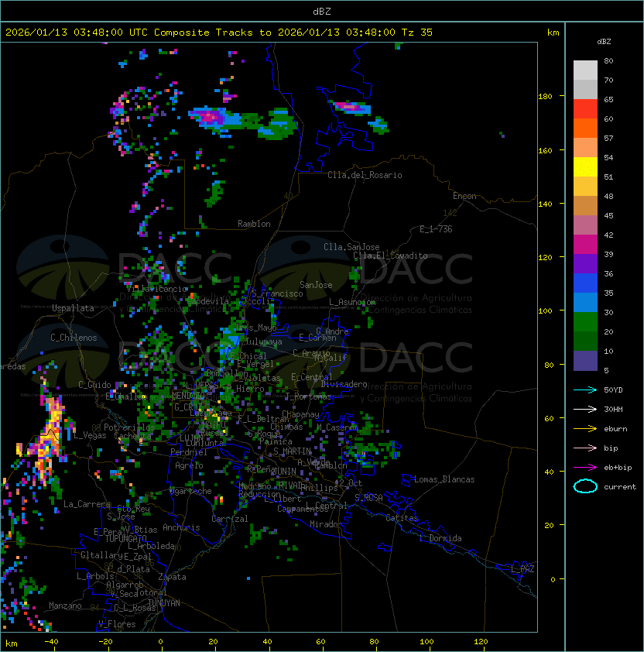Screen dimensions: 644x652
Task: Click the 'Chapanay' map label
Action: (300, 414)
